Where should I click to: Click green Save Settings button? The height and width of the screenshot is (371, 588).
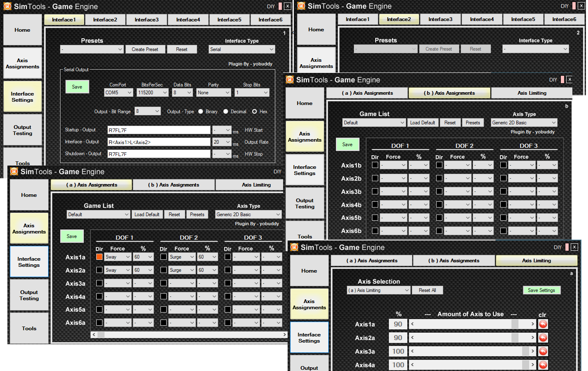tap(542, 290)
